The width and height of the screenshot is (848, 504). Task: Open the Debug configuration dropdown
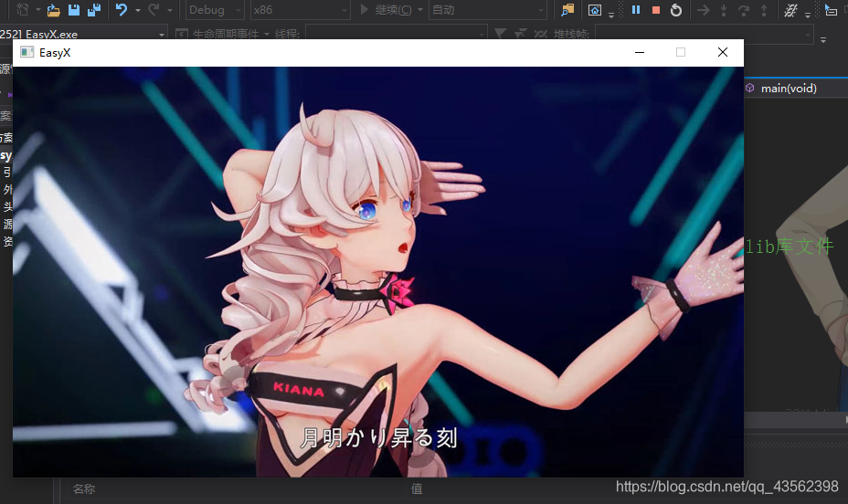215,10
